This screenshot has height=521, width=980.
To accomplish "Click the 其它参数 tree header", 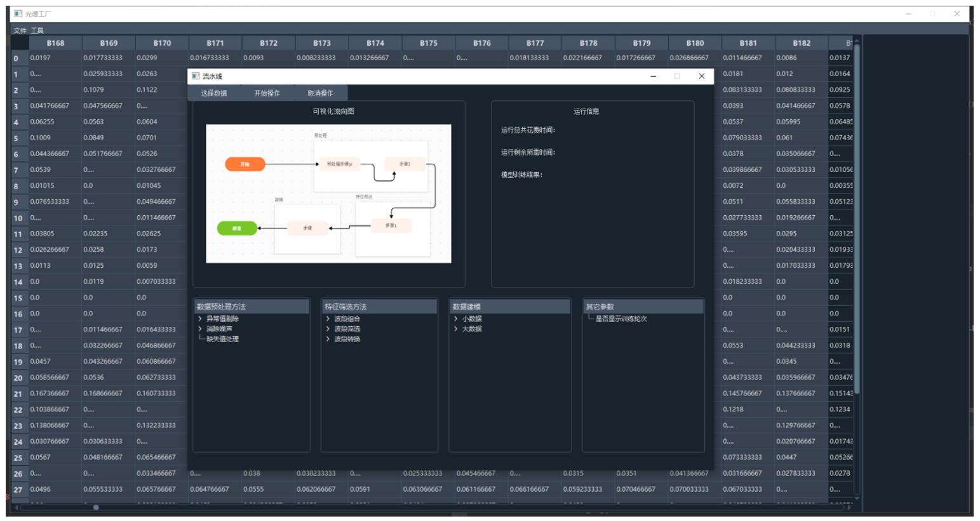I will [643, 307].
